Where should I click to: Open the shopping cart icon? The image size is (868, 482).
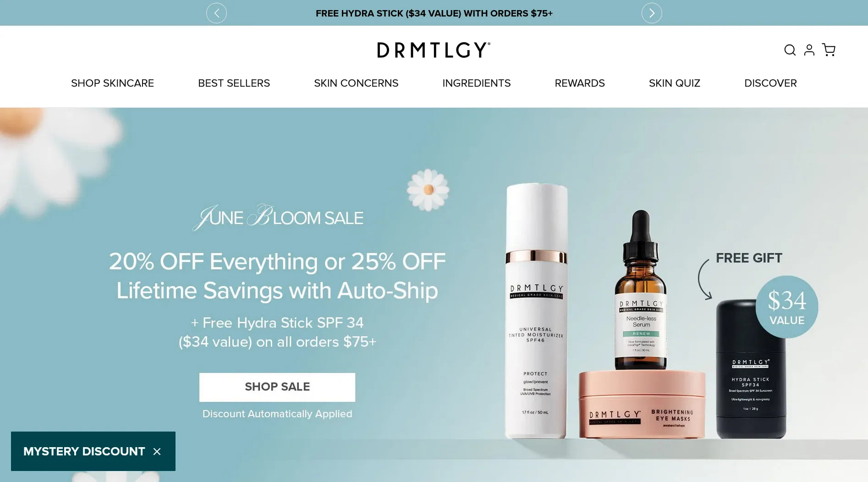pos(829,50)
